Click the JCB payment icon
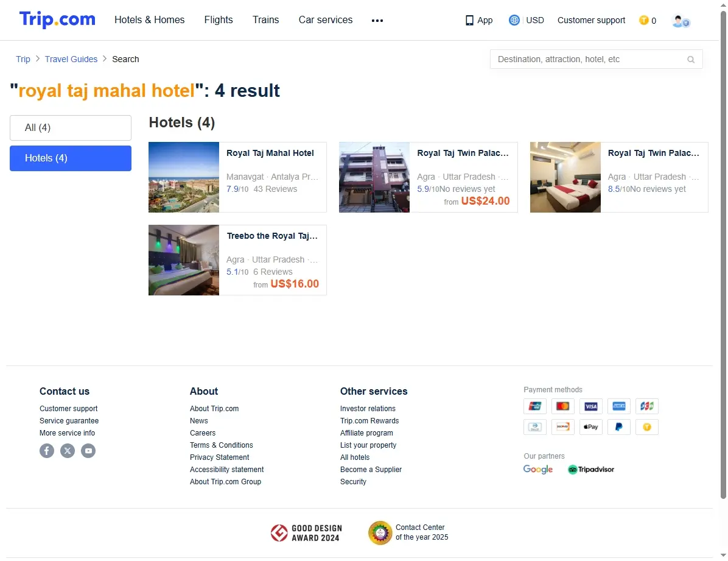Image resolution: width=728 pixels, height=561 pixels. pos(647,406)
